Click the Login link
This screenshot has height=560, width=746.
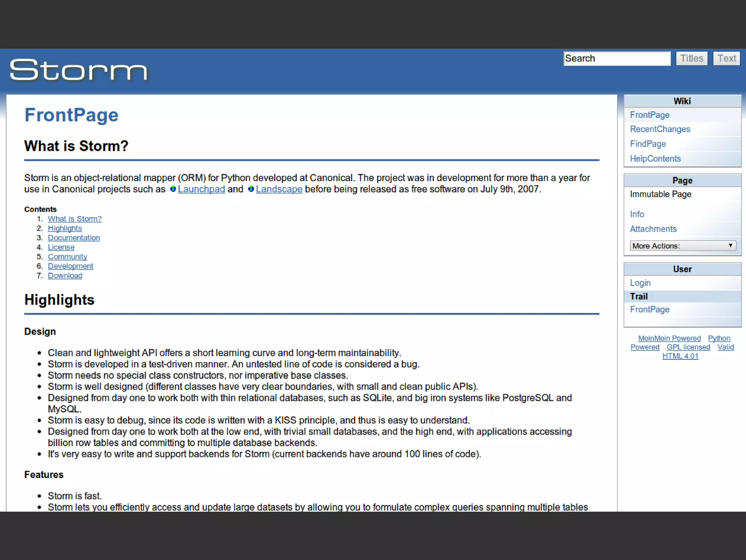[640, 283]
